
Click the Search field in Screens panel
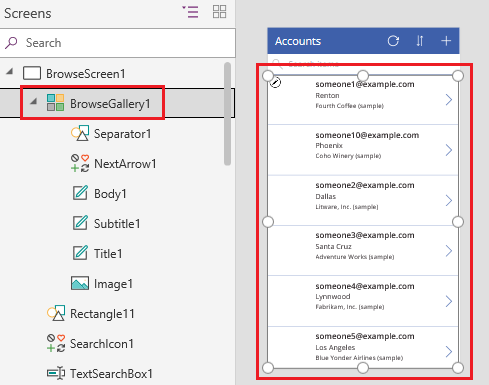click(118, 43)
